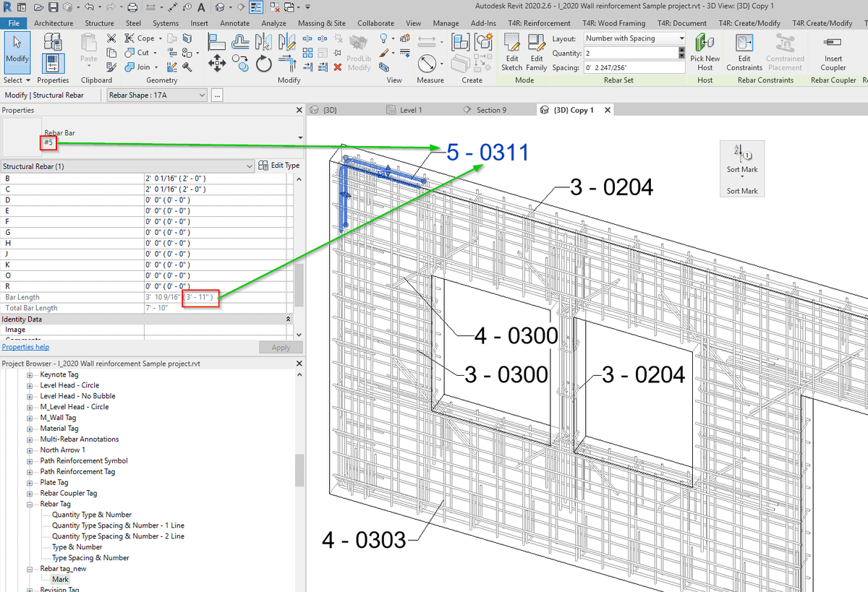Viewport: 868px width, 592px height.
Task: Click the Text 'A' icon in quick access
Action: point(200,7)
